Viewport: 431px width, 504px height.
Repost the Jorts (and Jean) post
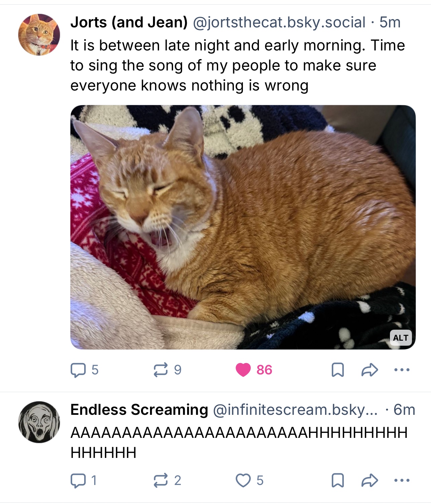tap(161, 370)
